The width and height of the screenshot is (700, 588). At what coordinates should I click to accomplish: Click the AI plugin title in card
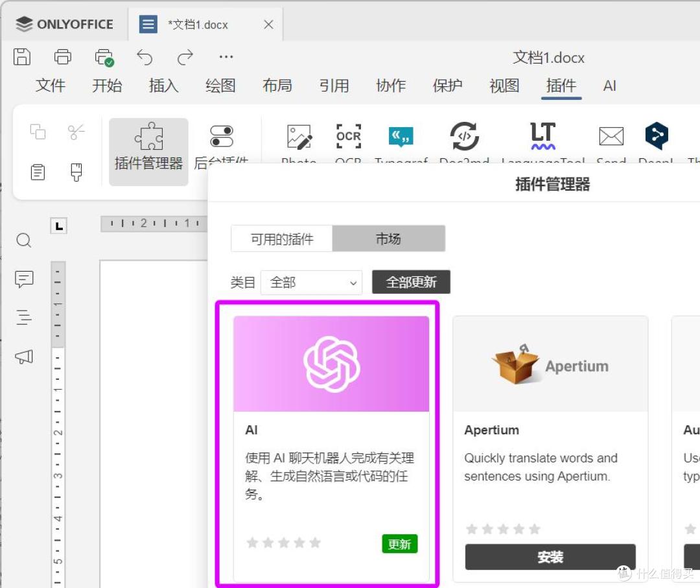click(251, 430)
